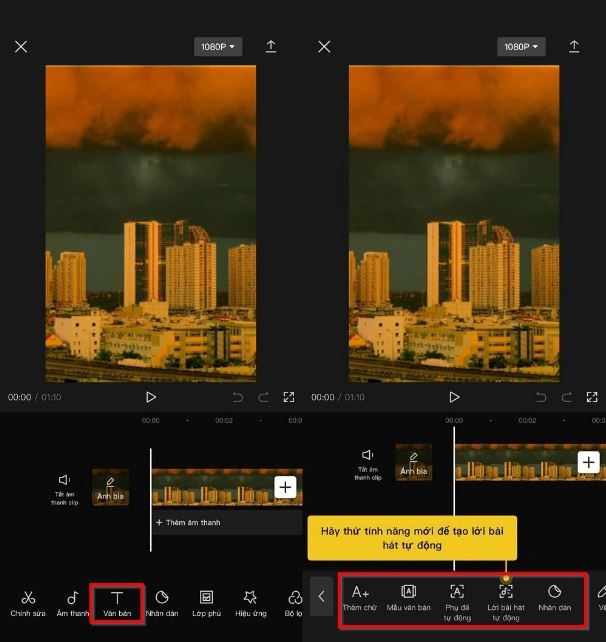Select 'Mẫu văn bản' text template option
The height and width of the screenshot is (642, 606).
point(409,599)
